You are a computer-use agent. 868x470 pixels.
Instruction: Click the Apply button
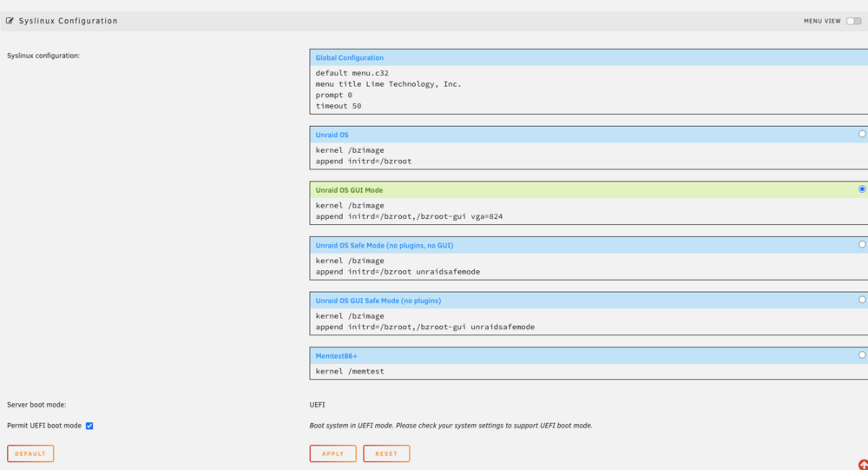pyautogui.click(x=332, y=453)
